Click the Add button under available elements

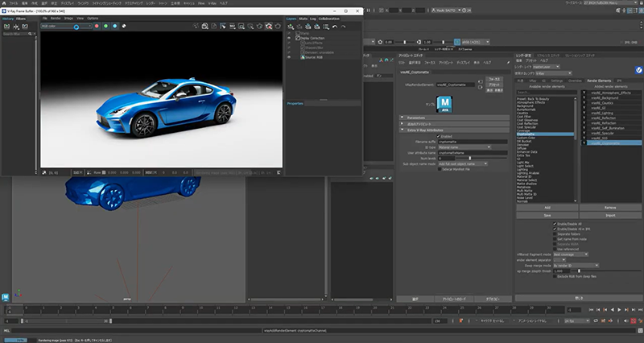coord(547,206)
